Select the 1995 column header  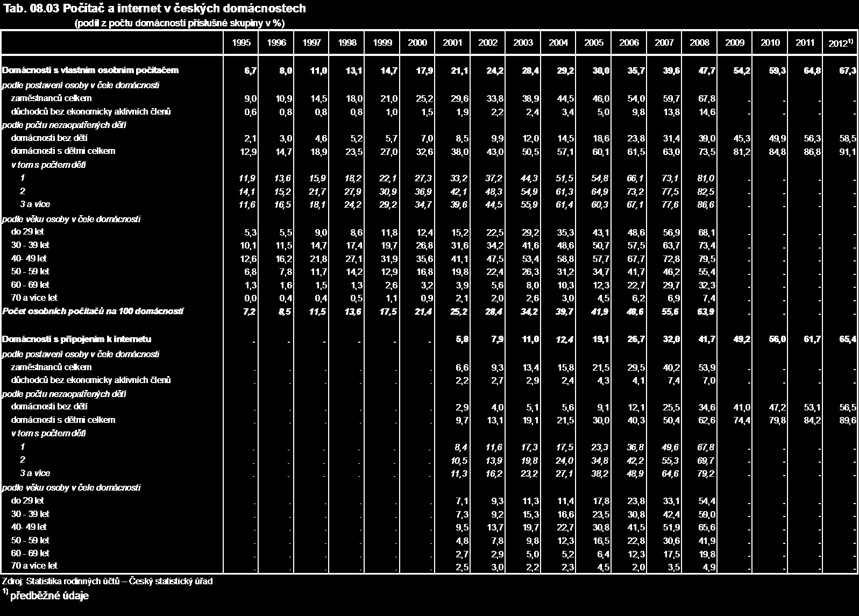click(242, 43)
